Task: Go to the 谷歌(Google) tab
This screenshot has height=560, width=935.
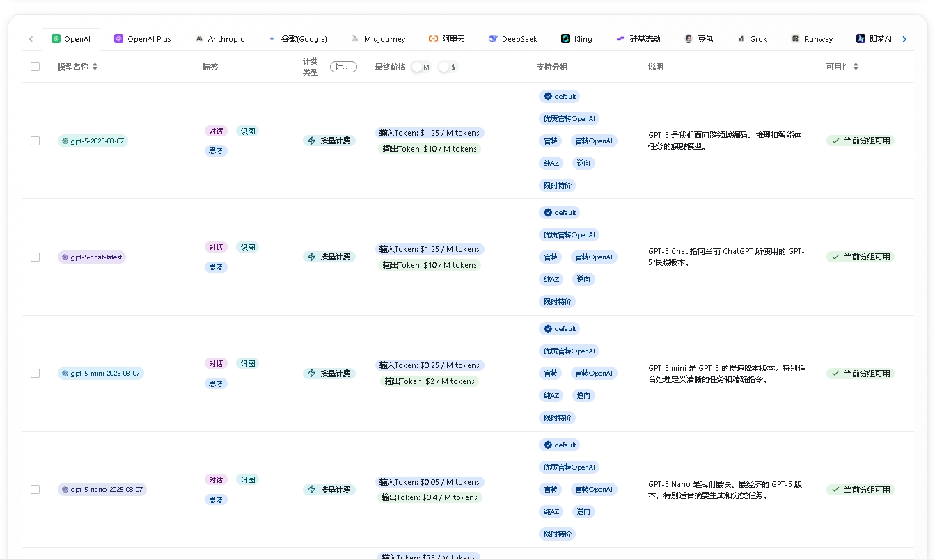Action: tap(297, 39)
